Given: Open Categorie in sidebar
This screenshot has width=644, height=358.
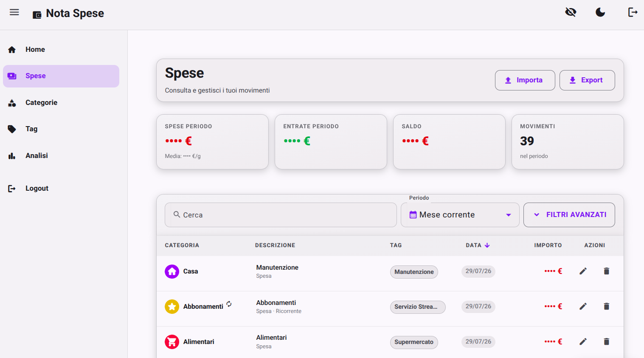Looking at the screenshot, I should click(61, 103).
